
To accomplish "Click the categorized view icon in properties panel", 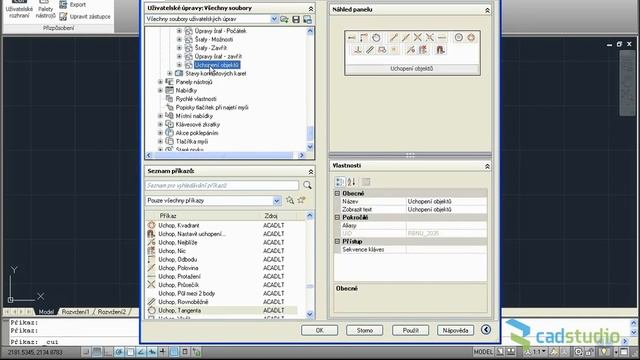I will click(x=340, y=182).
